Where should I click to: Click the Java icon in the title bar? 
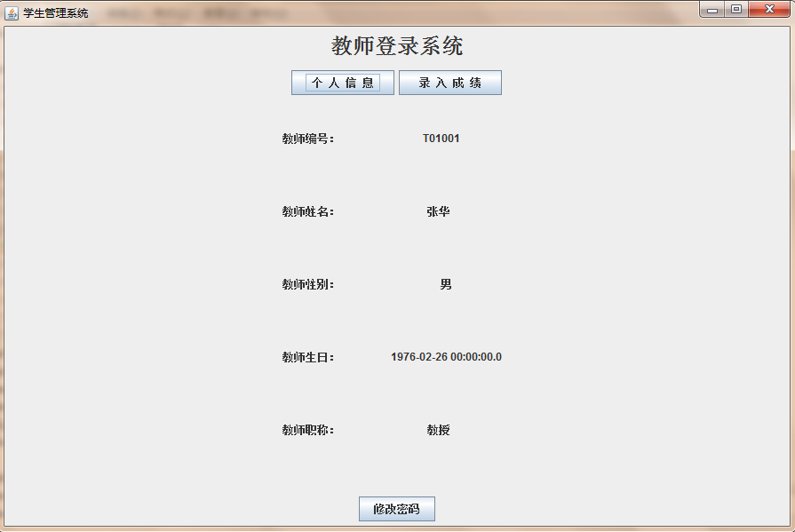pos(12,13)
